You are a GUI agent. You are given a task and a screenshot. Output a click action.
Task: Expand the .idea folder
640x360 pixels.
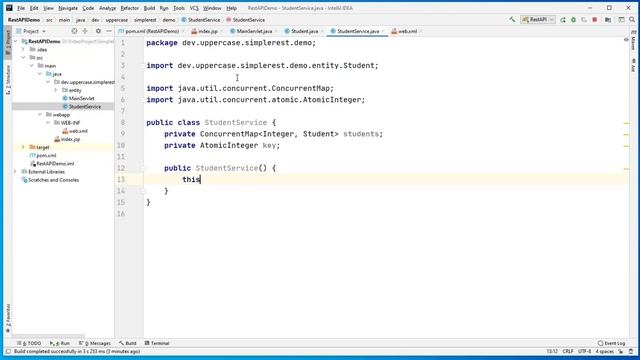pos(23,49)
